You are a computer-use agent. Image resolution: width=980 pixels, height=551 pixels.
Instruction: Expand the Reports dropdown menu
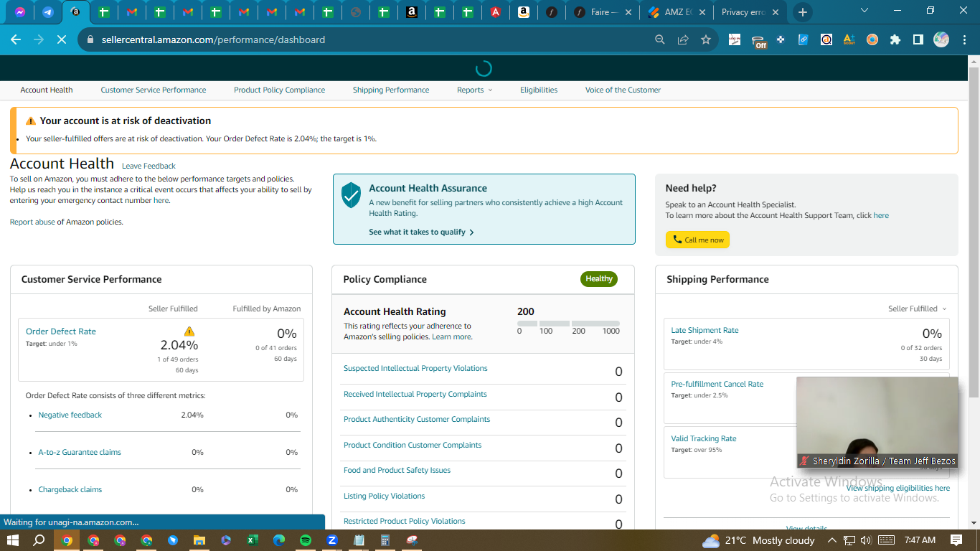475,90
